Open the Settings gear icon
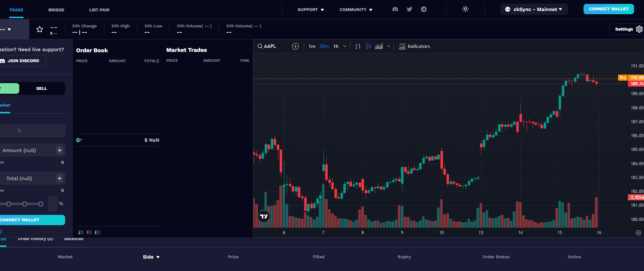The height and width of the screenshot is (271, 644). 639,29
